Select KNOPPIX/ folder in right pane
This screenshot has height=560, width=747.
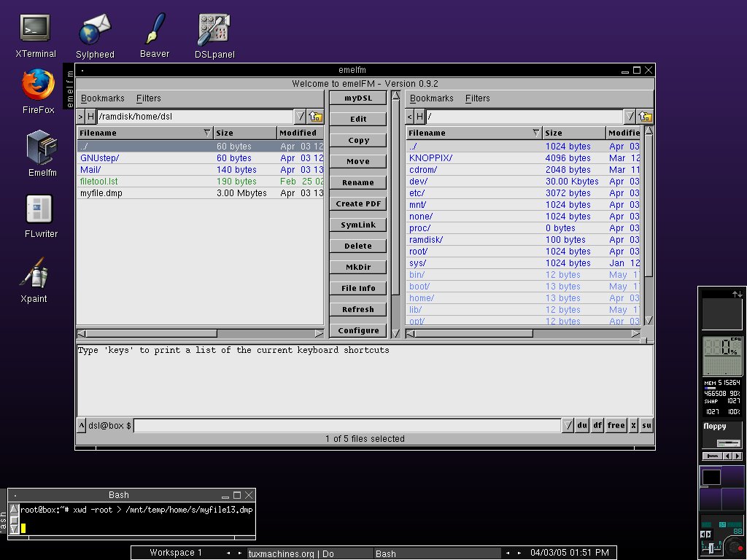tap(523, 158)
